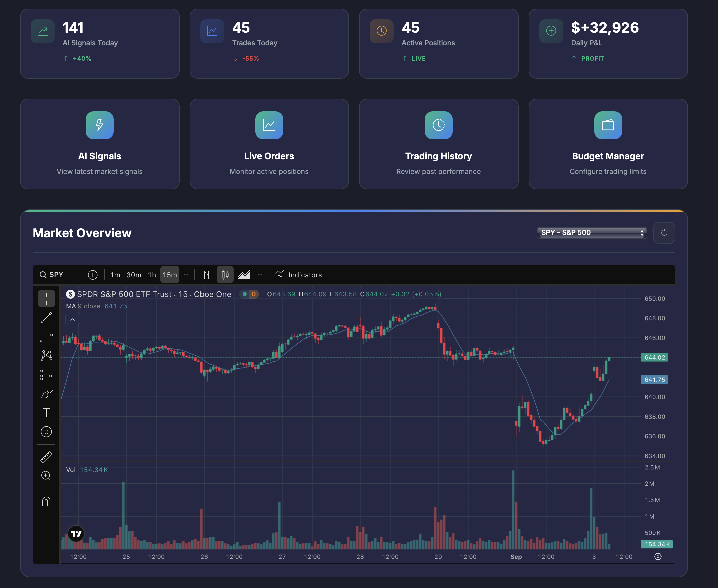The height and width of the screenshot is (588, 718).
Task: Click the 641.75 MA price label
Action: 654,380
